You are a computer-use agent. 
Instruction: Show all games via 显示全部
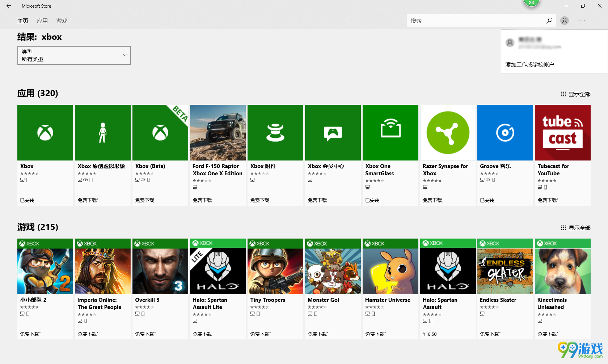pyautogui.click(x=579, y=228)
